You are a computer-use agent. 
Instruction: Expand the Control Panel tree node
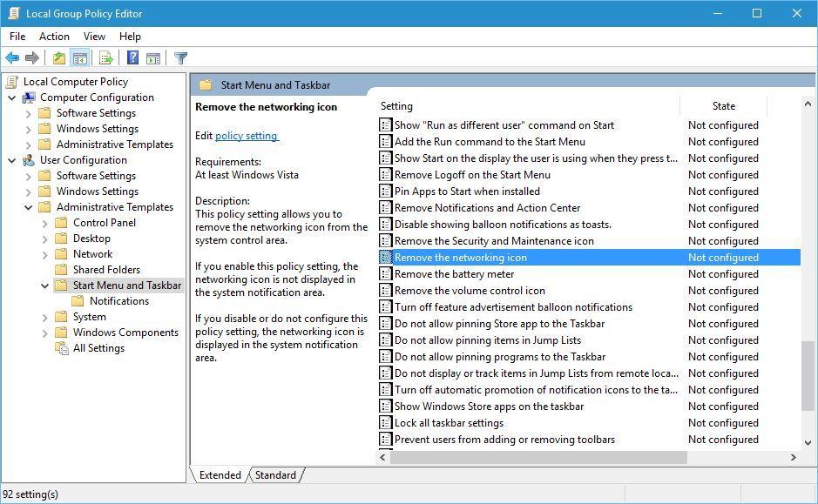(45, 224)
